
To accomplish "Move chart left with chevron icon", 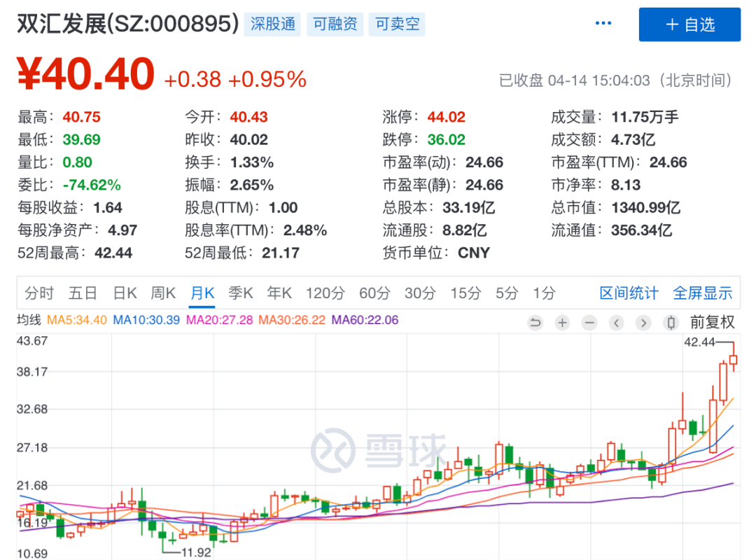I will click(x=616, y=322).
